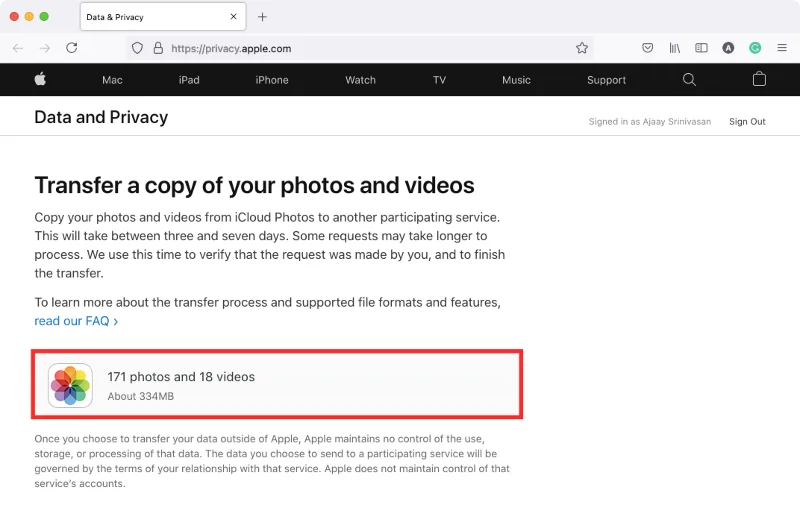Open the Firefox library icon
Viewport: 800px width, 505px height.
[x=674, y=48]
